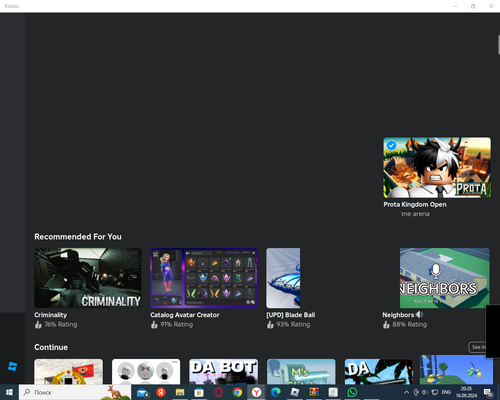Expand the hidden system tray icons

(x=406, y=392)
